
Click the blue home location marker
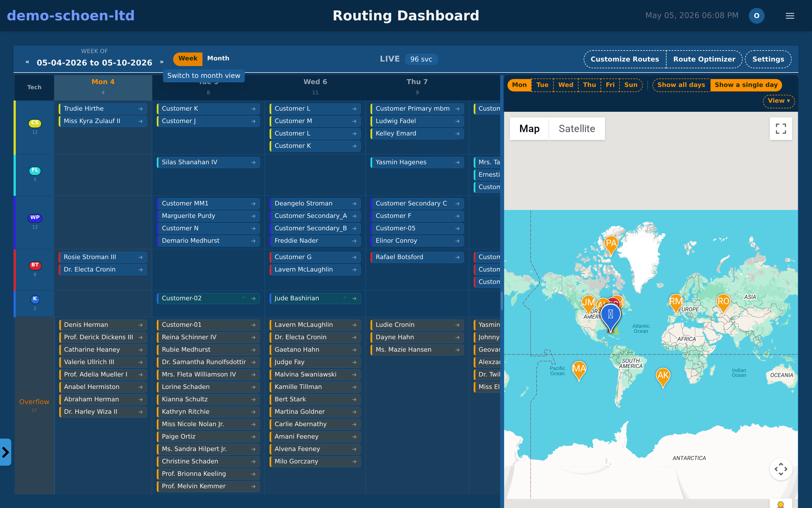pyautogui.click(x=610, y=317)
